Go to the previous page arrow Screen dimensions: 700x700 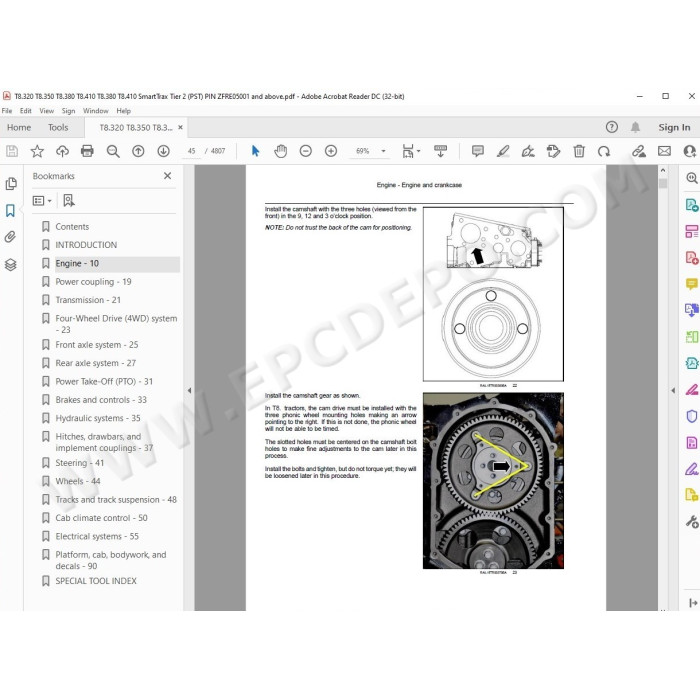(x=138, y=151)
